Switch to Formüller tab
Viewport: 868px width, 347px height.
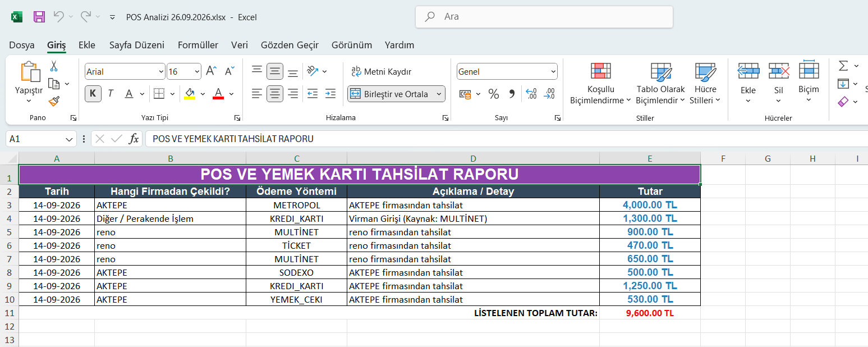point(198,45)
